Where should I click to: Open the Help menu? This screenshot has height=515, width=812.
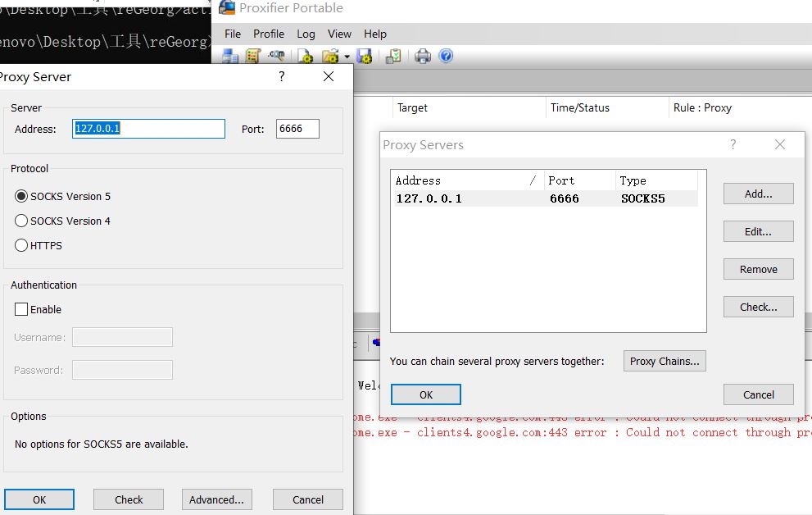pos(375,34)
